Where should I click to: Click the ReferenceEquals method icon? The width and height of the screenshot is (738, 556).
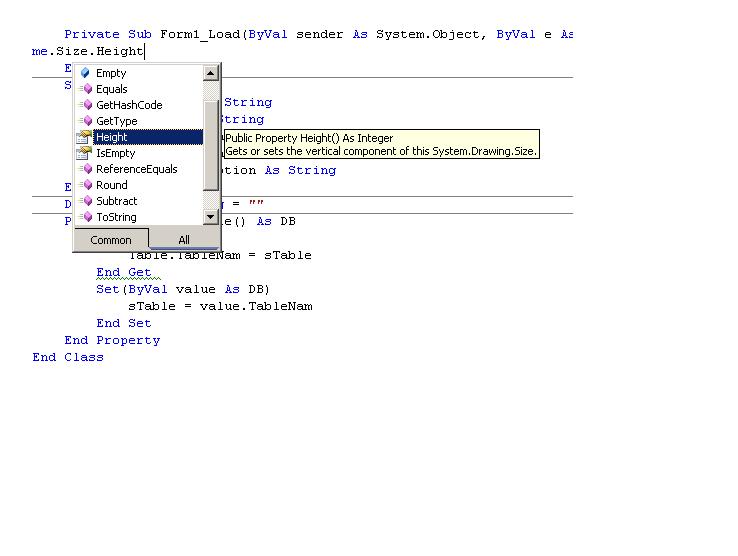[x=86, y=169]
